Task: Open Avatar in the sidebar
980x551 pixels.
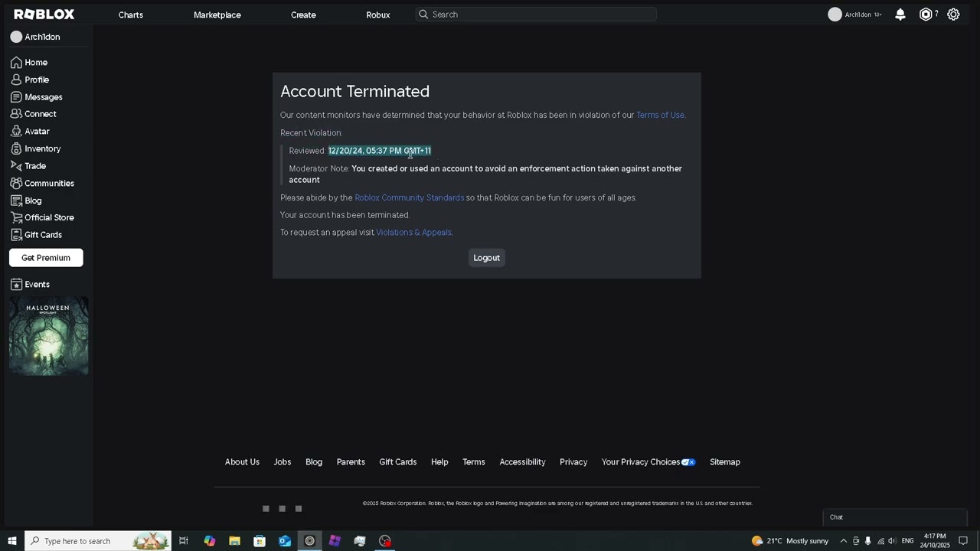Action: tap(30, 132)
